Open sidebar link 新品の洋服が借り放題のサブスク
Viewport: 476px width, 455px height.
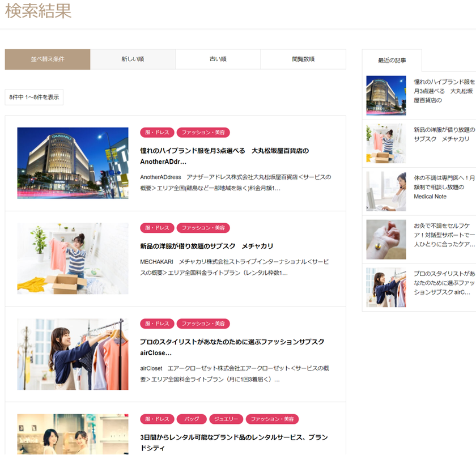pos(444,134)
